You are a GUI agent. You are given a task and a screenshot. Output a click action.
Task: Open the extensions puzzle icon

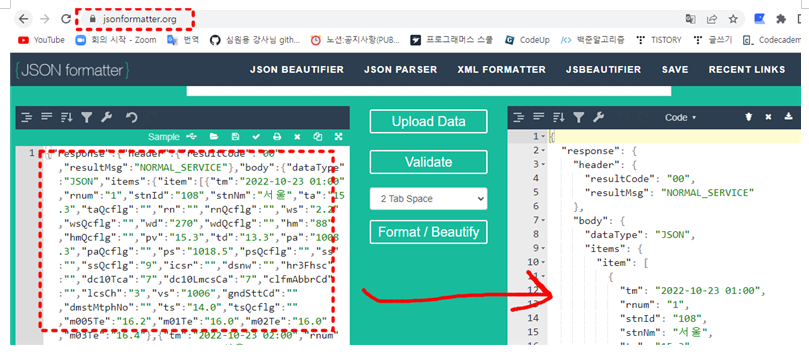[x=781, y=19]
